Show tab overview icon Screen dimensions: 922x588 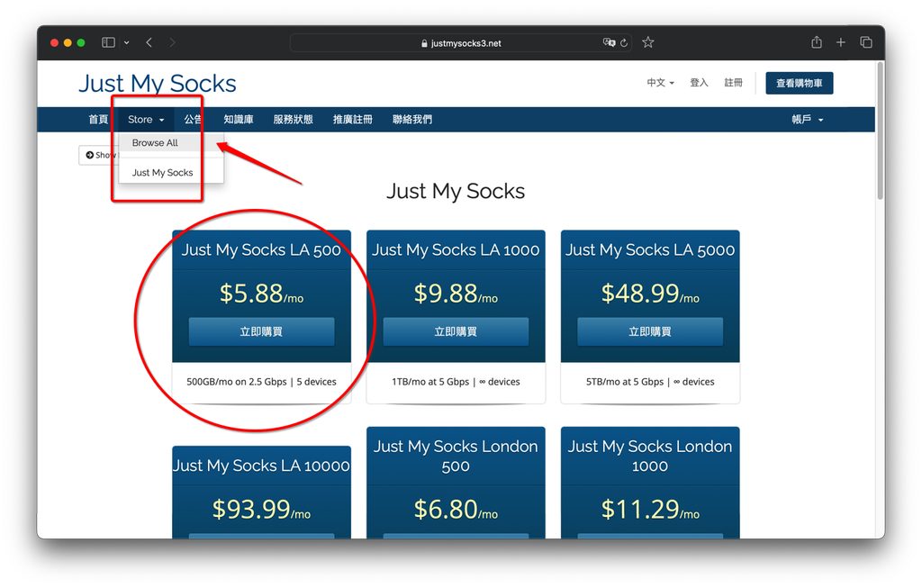(x=866, y=42)
